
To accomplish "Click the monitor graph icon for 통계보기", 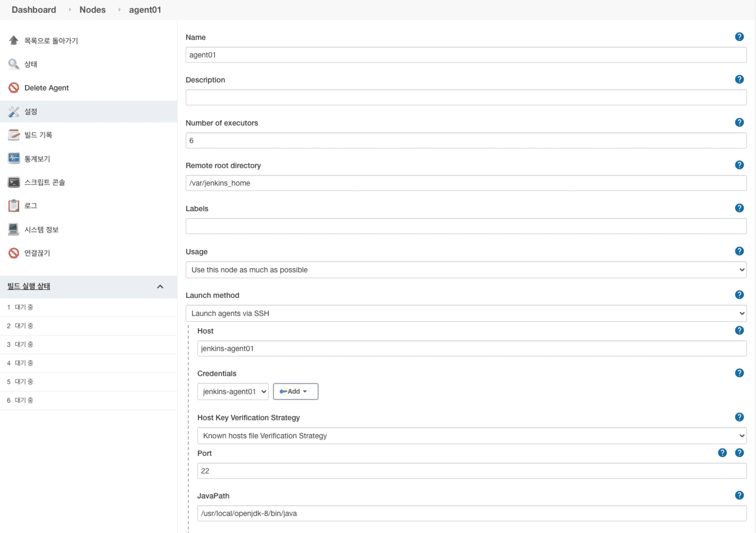I will [14, 158].
